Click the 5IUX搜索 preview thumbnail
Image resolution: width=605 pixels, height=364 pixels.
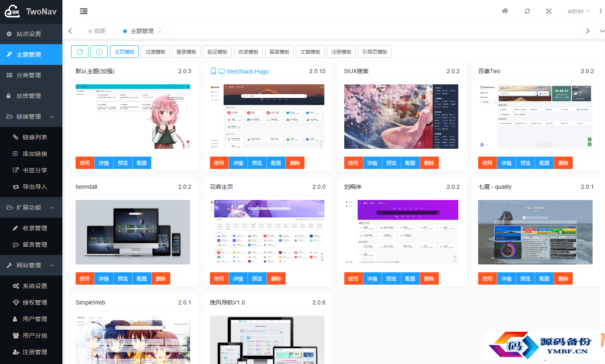[401, 117]
